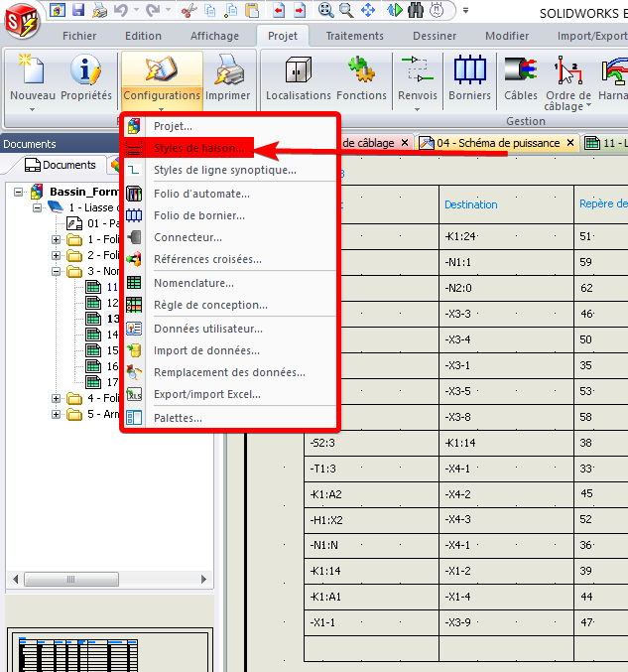Image resolution: width=628 pixels, height=672 pixels.
Task: Select the Documents panel tab
Action: click(x=60, y=165)
